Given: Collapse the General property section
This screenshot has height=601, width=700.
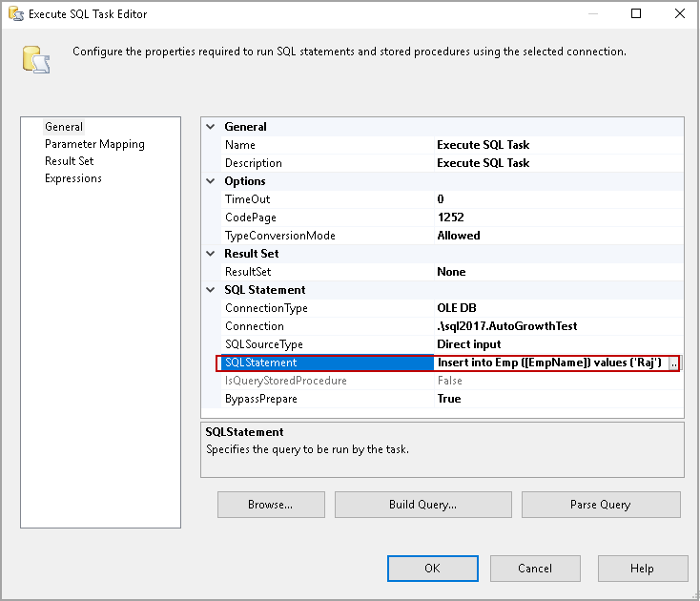Looking at the screenshot, I should 210,127.
